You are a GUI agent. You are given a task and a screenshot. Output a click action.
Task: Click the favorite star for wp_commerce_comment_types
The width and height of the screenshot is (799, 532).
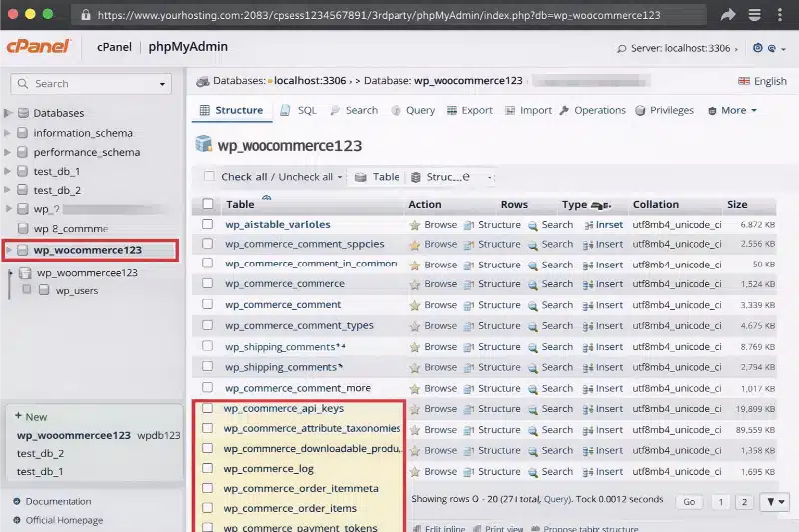pos(415,326)
